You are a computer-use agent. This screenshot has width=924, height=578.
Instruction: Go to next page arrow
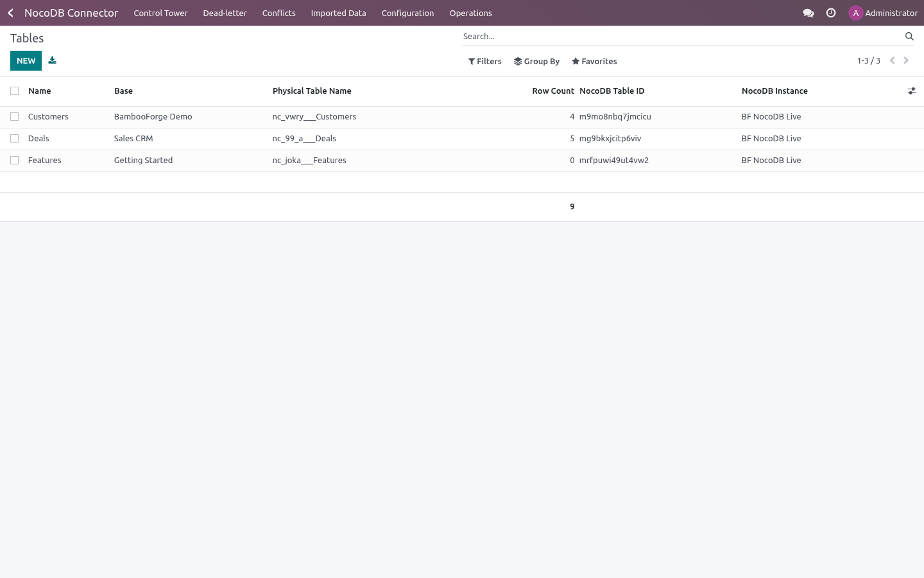906,60
